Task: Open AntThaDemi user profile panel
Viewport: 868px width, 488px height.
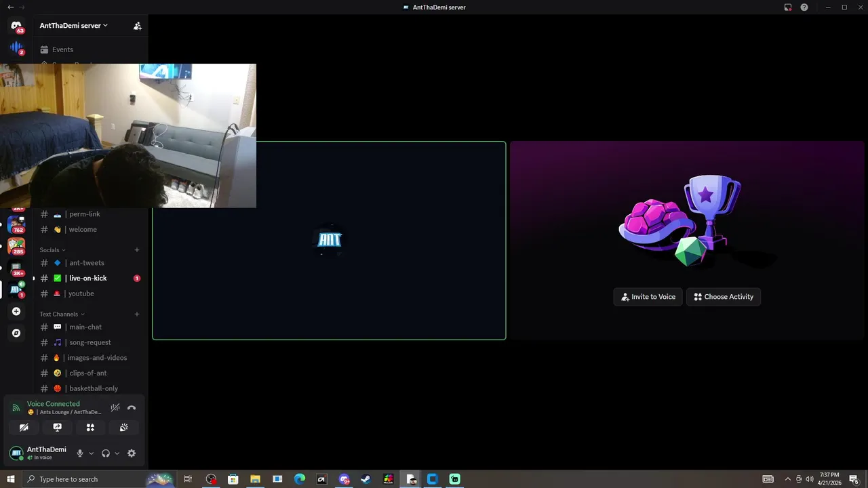Action: [38, 453]
